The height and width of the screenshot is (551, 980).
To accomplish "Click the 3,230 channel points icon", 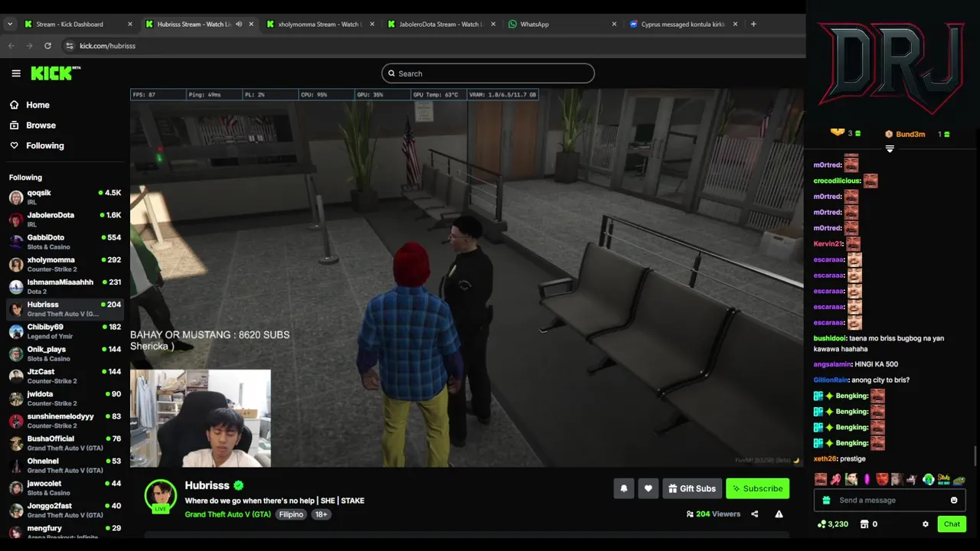I will tap(822, 524).
